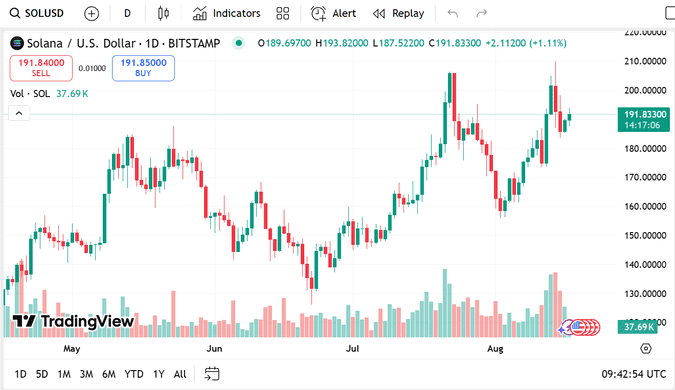This screenshot has height=390, width=675.
Task: Open chart settings gear on the time axis
Action: (x=646, y=348)
